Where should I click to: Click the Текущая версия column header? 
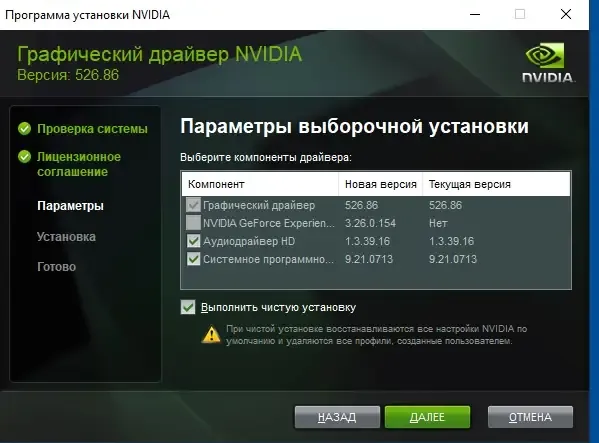(497, 184)
